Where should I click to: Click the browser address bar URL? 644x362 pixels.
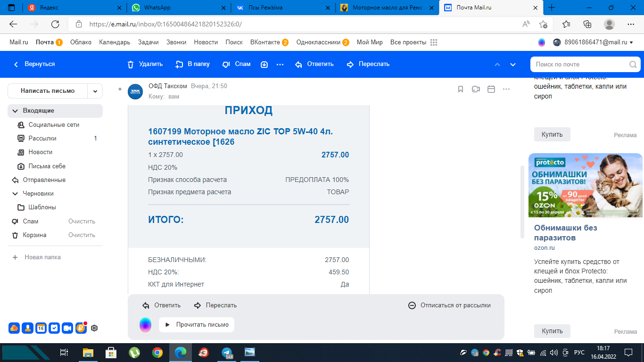tap(165, 24)
